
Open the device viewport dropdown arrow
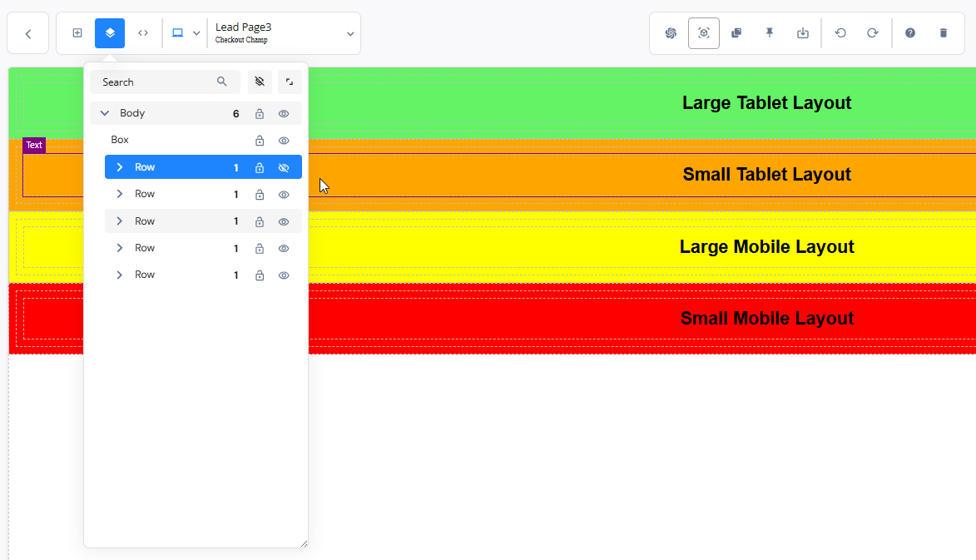coord(196,33)
